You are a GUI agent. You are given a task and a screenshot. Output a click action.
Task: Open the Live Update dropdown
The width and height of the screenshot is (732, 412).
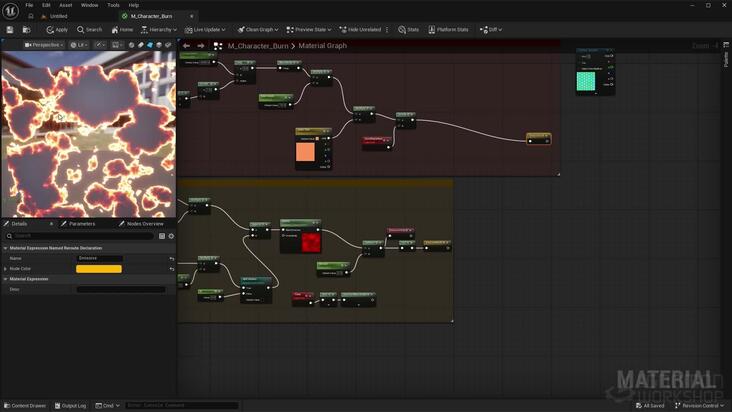(205, 29)
